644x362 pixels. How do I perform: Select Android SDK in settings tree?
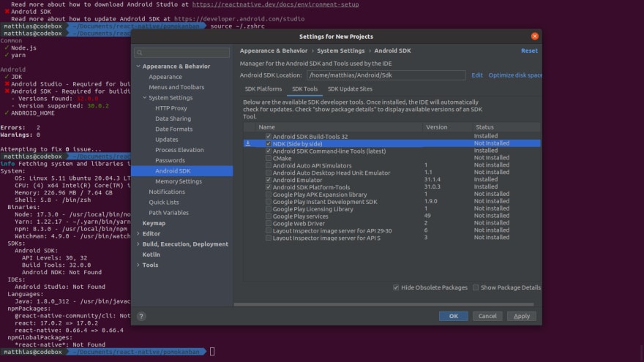click(x=182, y=170)
